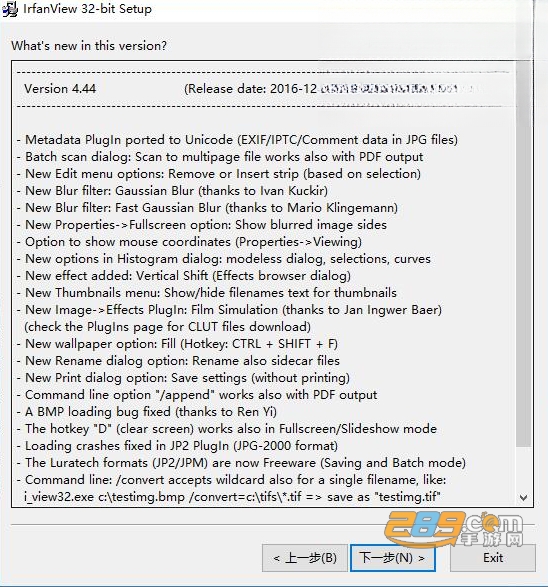Click the Gaussian Blur Ivan Kuckir line
This screenshot has width=548, height=587.
coord(173,191)
